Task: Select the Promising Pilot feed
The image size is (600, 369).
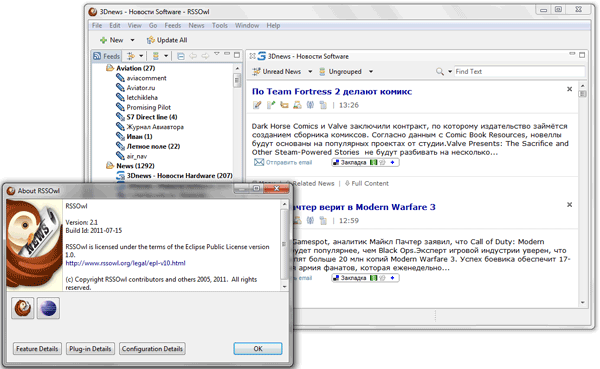Action: [x=148, y=107]
